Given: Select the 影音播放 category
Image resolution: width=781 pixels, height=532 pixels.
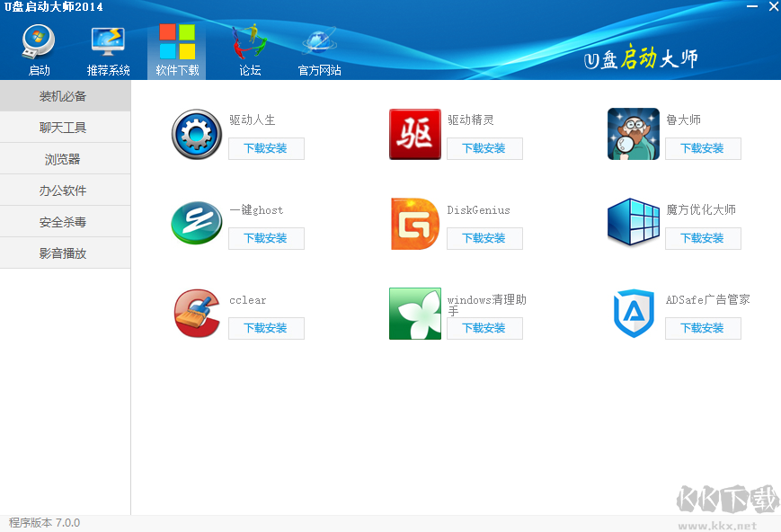Looking at the screenshot, I should [65, 253].
